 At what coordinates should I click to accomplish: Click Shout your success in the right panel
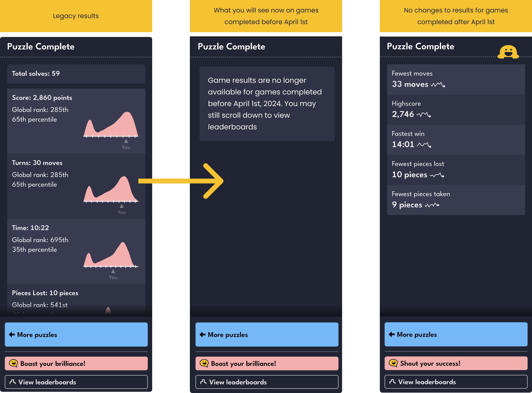coord(456,363)
